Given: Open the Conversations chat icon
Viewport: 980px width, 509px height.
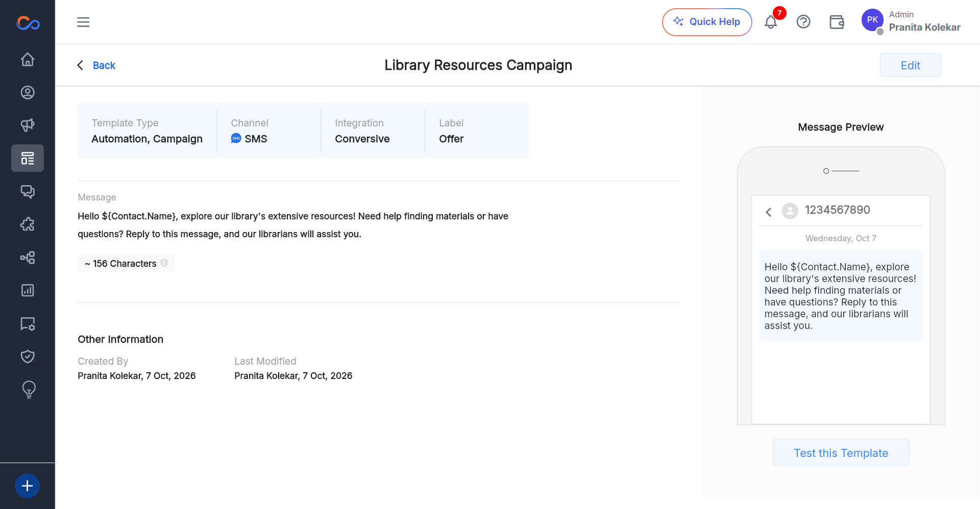Looking at the screenshot, I should [28, 191].
